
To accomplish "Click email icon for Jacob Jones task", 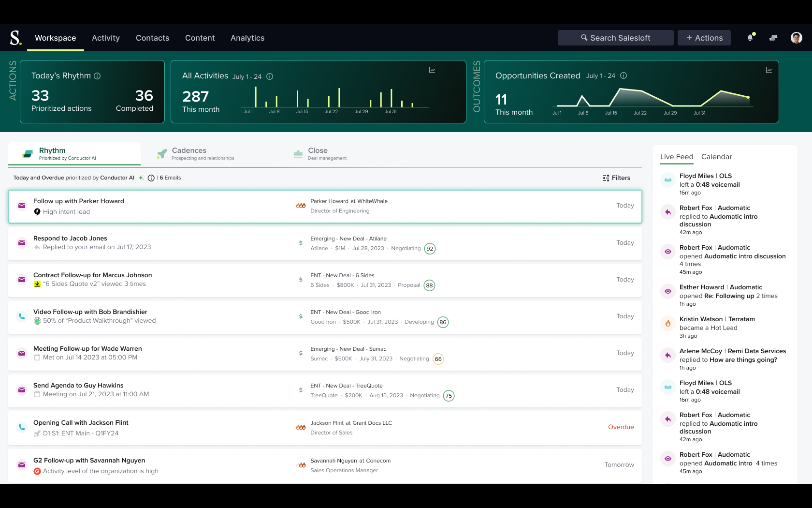I will coord(22,243).
